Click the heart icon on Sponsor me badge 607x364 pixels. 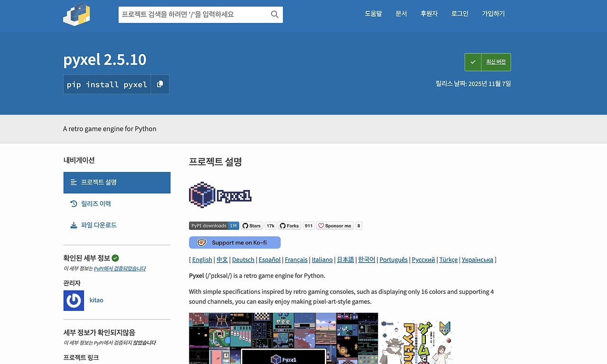click(x=321, y=226)
